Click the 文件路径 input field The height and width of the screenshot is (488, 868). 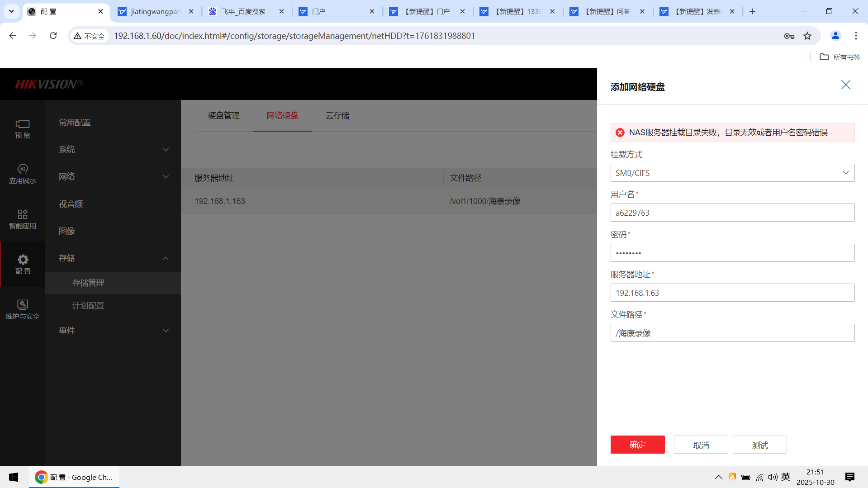point(732,333)
